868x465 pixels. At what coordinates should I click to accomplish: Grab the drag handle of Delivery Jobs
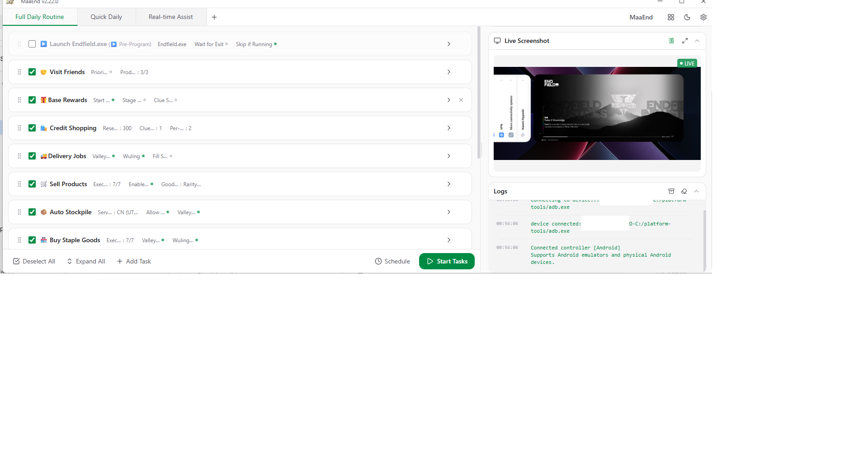(x=19, y=156)
